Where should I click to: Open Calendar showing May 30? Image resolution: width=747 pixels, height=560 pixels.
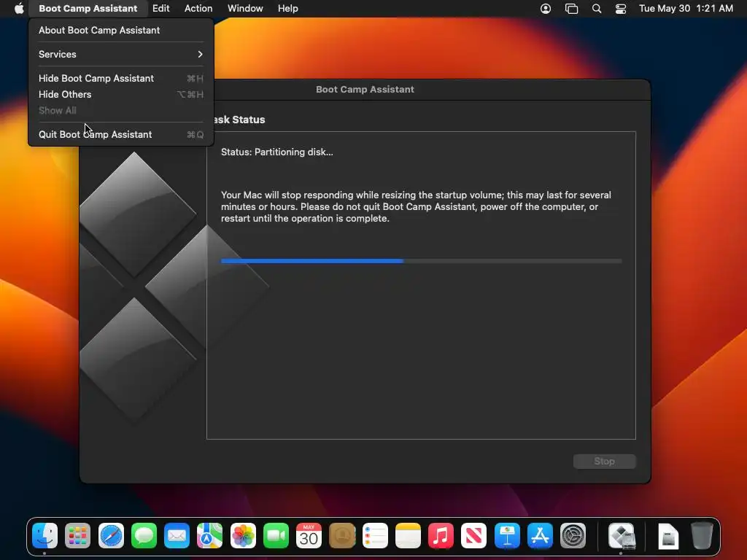(309, 536)
